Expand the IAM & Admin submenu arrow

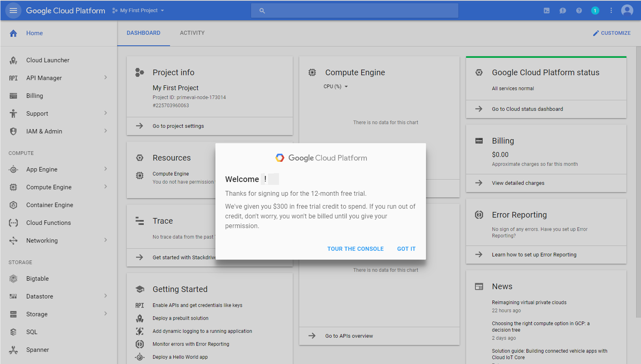click(x=106, y=131)
